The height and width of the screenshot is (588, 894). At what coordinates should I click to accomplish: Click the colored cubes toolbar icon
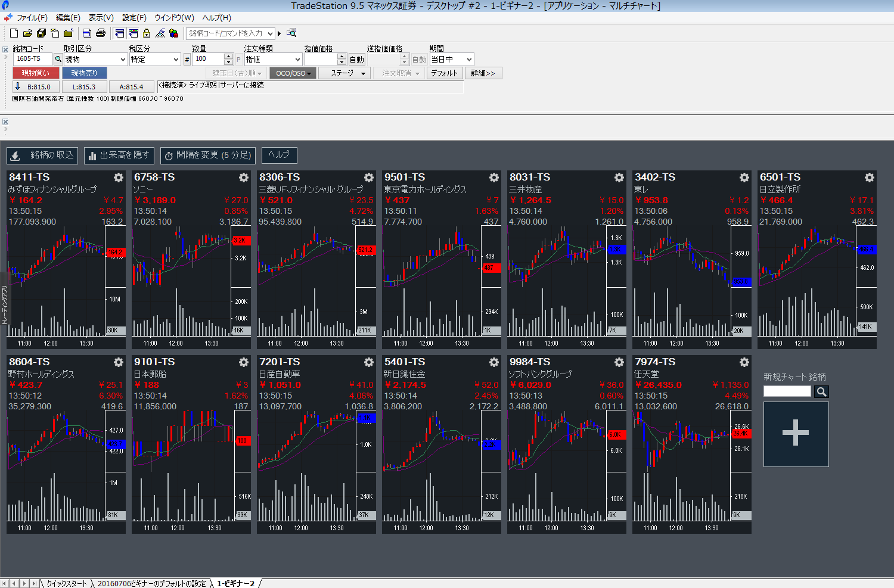[174, 33]
